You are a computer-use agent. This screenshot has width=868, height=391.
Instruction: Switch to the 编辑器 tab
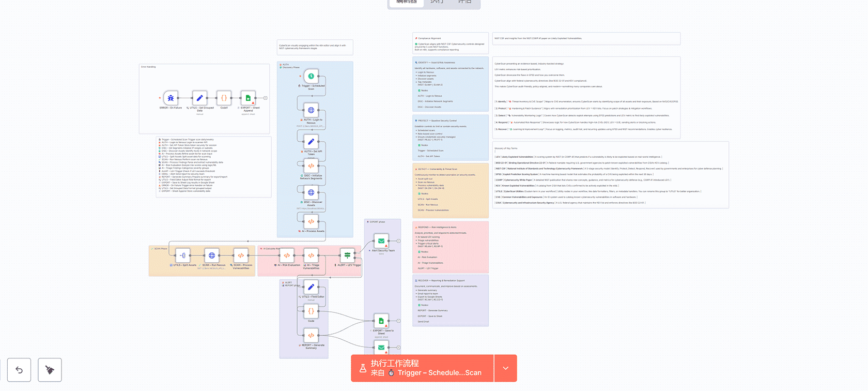(406, 2)
